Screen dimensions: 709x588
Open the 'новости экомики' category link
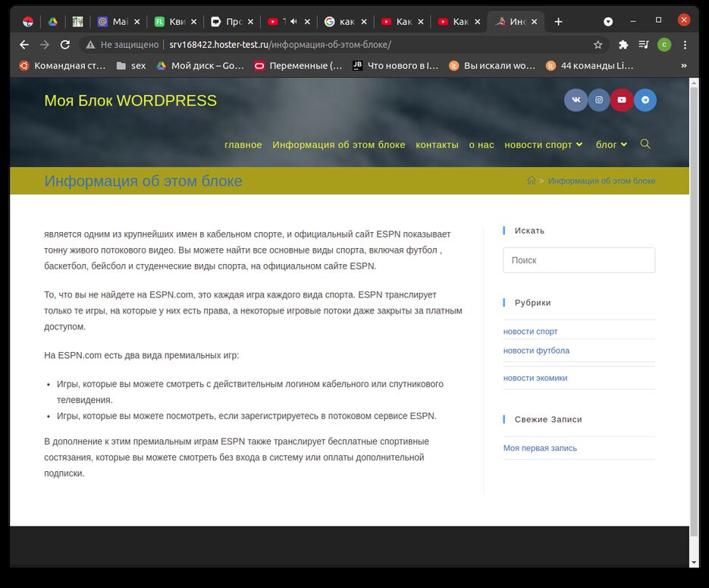[535, 378]
